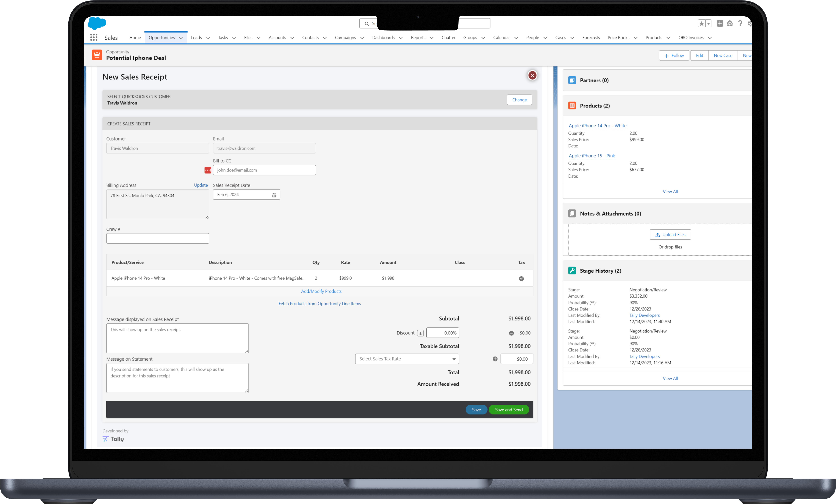Screen dimensions: 836x504
Task: Close the New Sales Receipt form
Action: pos(532,75)
